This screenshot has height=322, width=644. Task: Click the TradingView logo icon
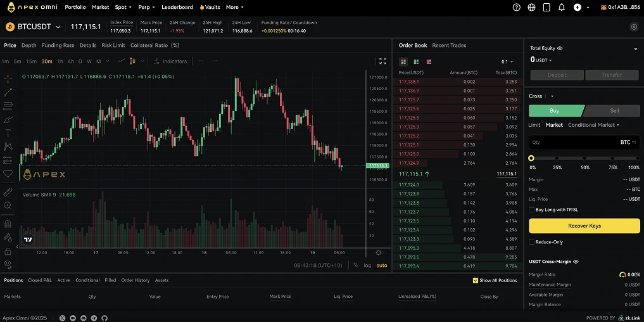[x=28, y=240]
